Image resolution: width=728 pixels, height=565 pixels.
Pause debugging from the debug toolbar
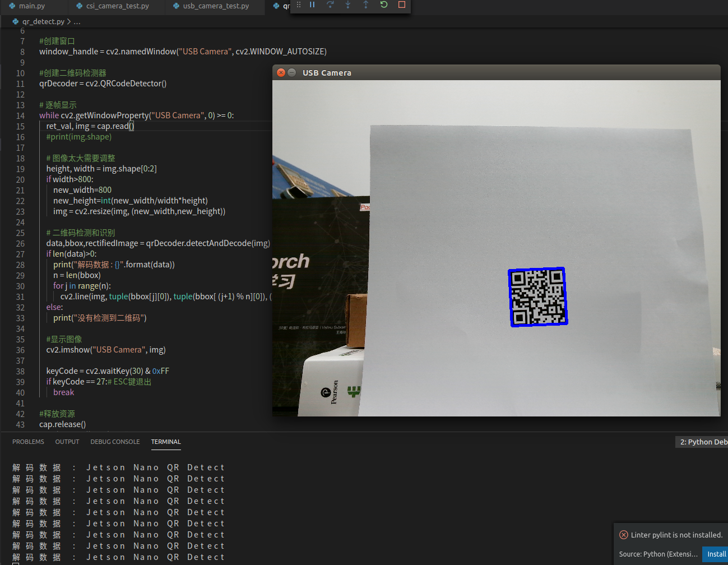coord(312,4)
